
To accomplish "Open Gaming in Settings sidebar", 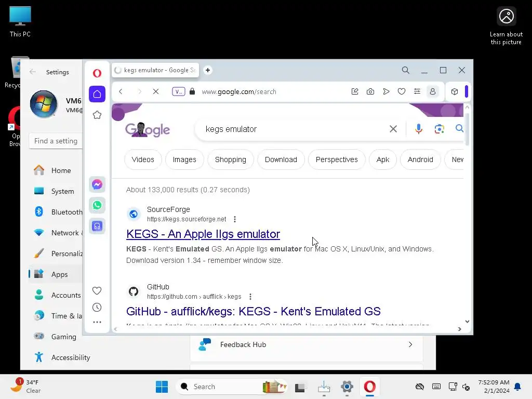I will coord(56,337).
